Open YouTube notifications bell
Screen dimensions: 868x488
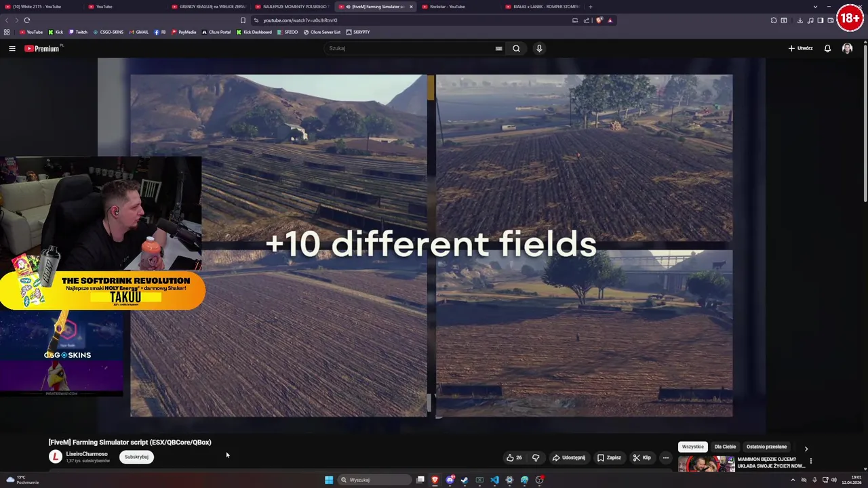pyautogui.click(x=827, y=48)
